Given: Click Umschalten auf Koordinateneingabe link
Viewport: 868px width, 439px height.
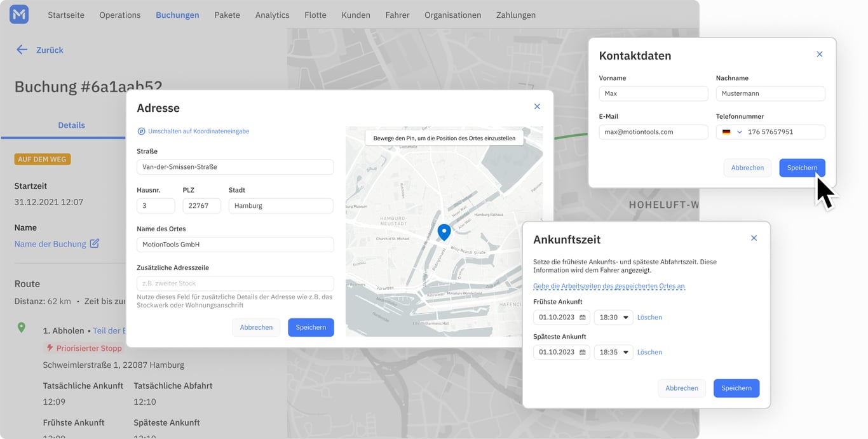Looking at the screenshot, I should pyautogui.click(x=198, y=132).
